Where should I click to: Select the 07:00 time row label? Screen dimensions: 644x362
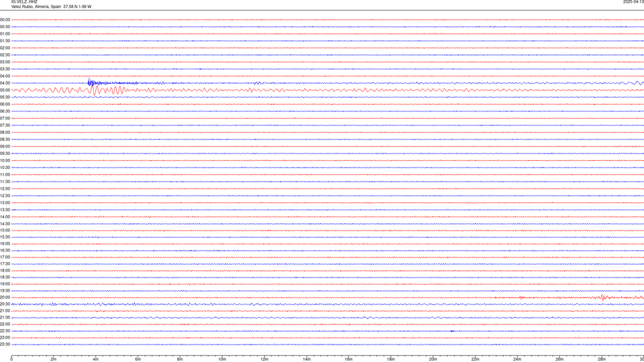point(5,119)
